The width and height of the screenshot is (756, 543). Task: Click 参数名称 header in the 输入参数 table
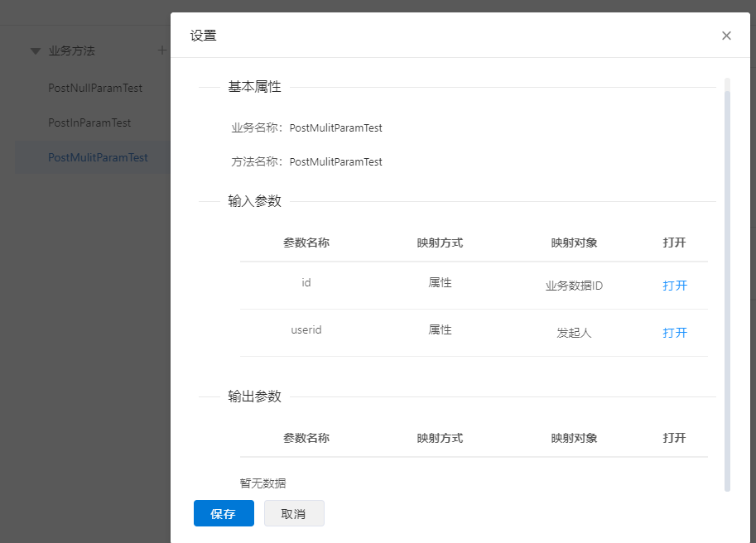pos(306,243)
